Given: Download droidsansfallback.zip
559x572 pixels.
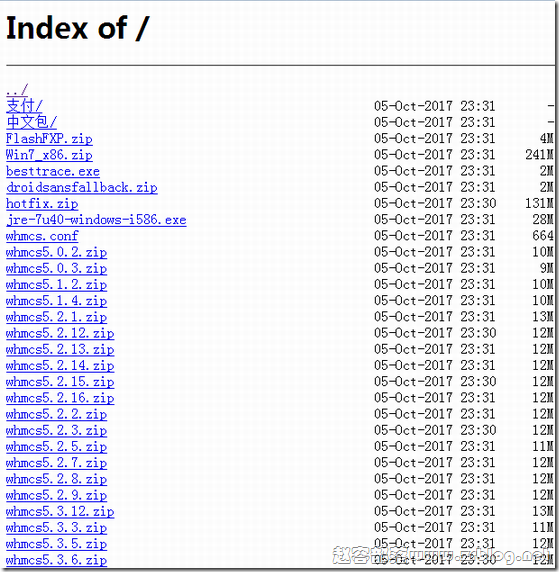Looking at the screenshot, I should 82,187.
